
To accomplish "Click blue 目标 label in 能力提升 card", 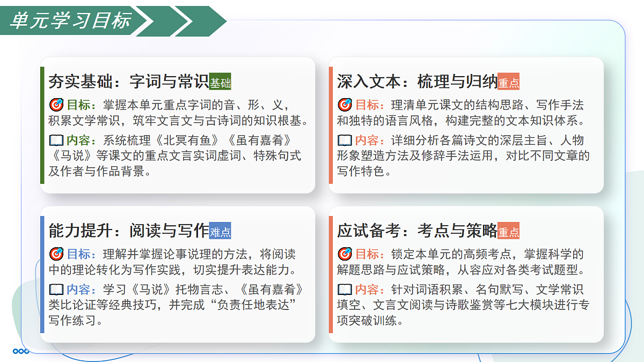I will (x=82, y=254).
